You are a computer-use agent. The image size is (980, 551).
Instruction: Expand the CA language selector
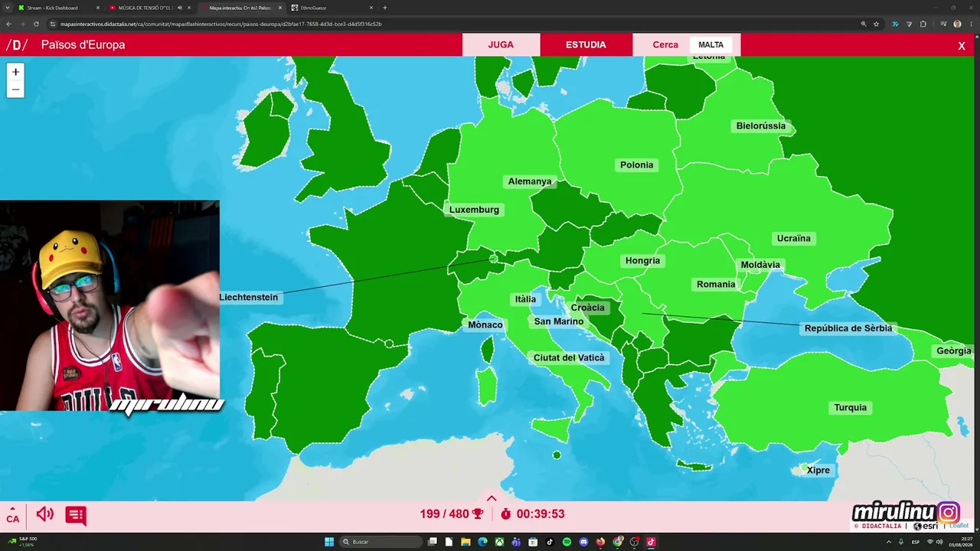pos(13,515)
